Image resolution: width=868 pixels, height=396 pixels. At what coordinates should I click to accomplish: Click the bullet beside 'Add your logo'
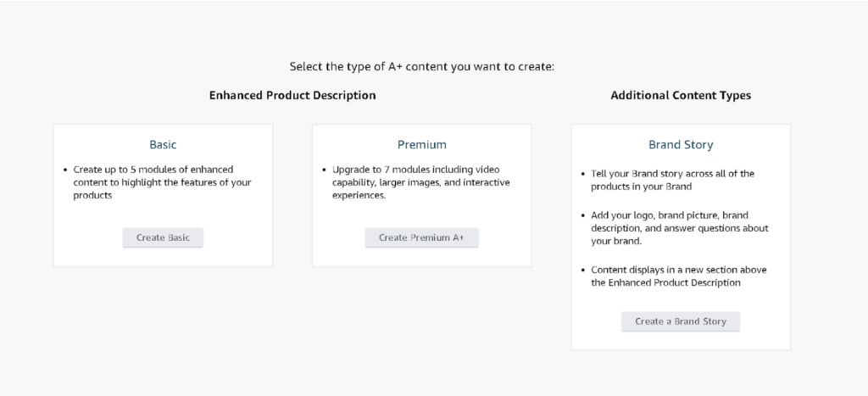click(x=582, y=215)
